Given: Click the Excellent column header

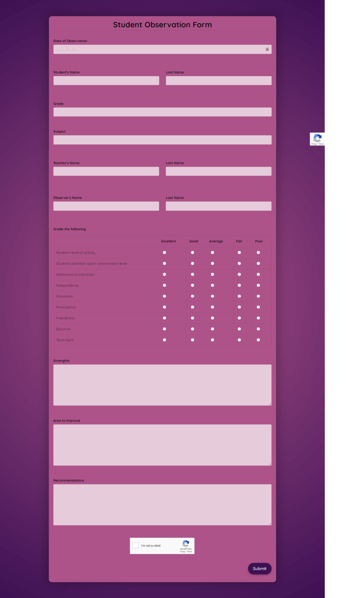Looking at the screenshot, I should click(x=168, y=241).
